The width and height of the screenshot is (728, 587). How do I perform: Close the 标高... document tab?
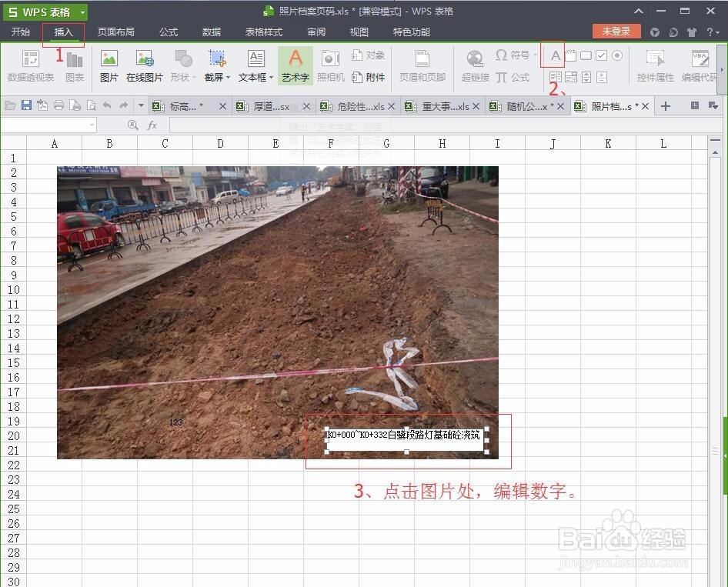222,106
